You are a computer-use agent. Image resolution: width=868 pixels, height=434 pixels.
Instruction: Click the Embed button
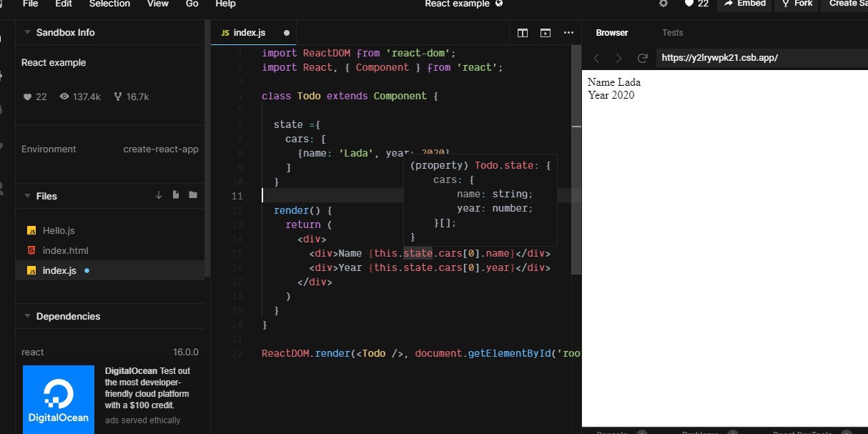point(744,4)
